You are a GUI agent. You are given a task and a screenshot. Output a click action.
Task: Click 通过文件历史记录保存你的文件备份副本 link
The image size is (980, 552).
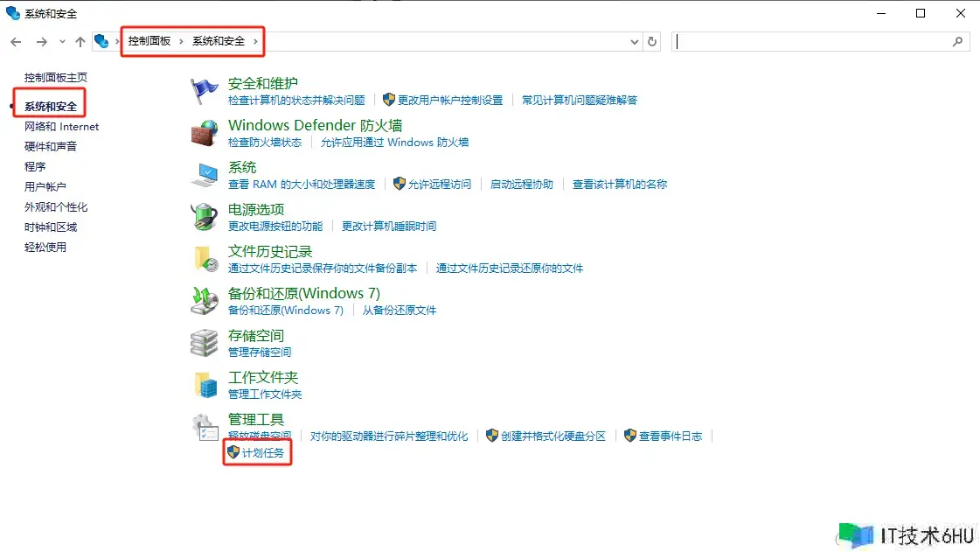pos(323,269)
